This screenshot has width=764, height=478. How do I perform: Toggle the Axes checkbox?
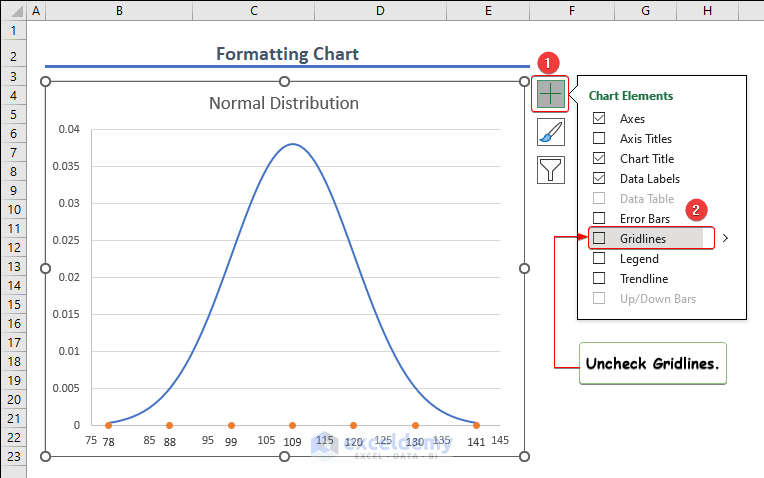(x=599, y=119)
